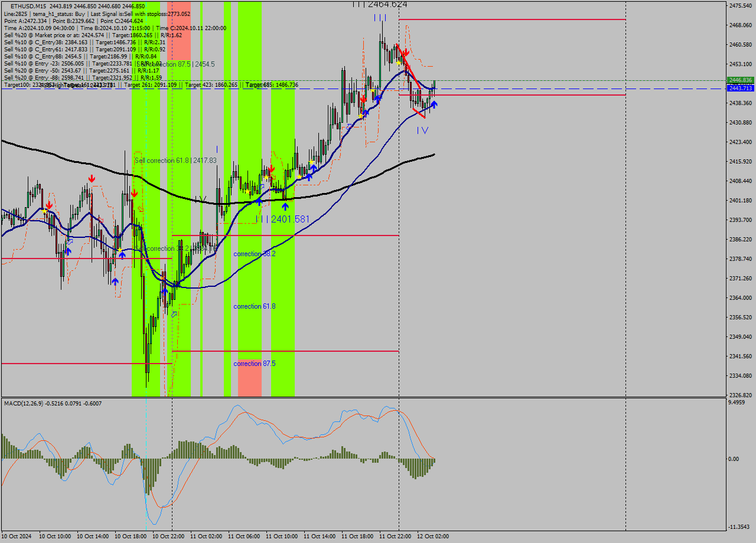Viewport: 756px width, 543px height.
Task: Click the '11 Oct 14:00' time label
Action: (320, 537)
